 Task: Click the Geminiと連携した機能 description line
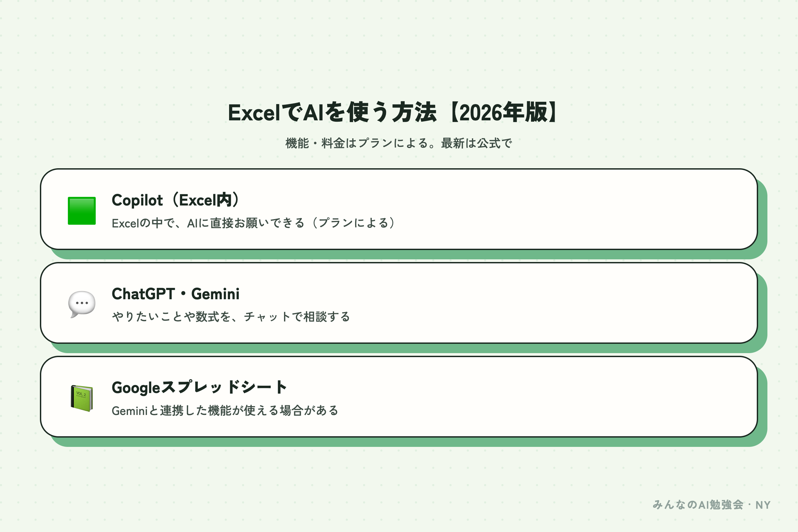225,411
